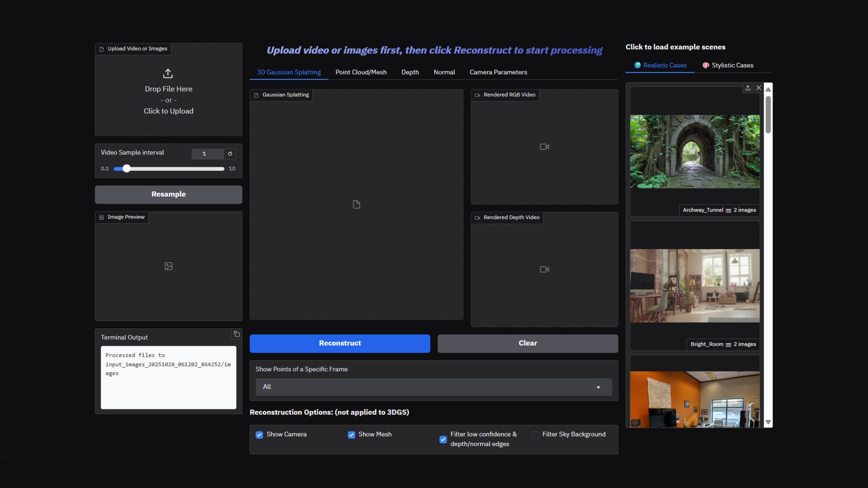Reset the Video Sample interval value
Image resolution: width=868 pixels, height=488 pixels.
coord(230,154)
